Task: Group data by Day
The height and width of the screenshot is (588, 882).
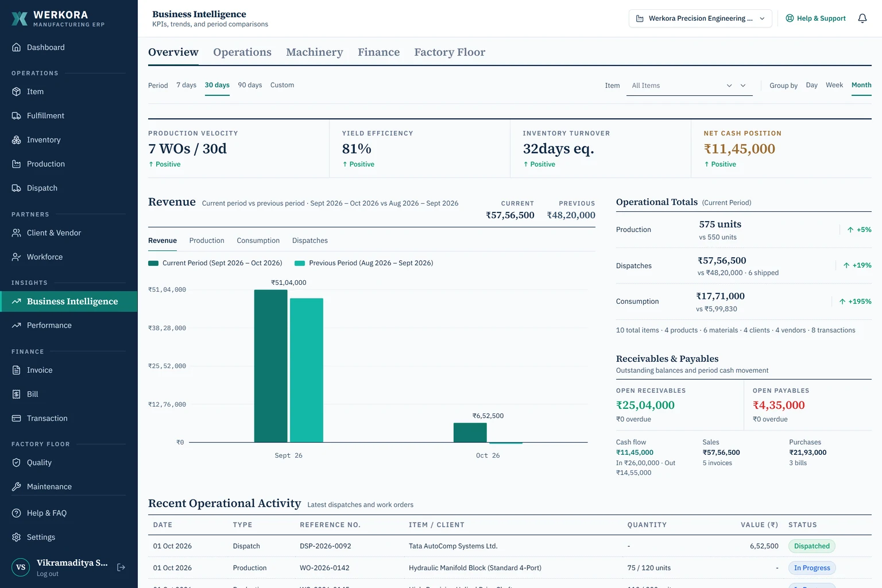Action: pos(811,85)
